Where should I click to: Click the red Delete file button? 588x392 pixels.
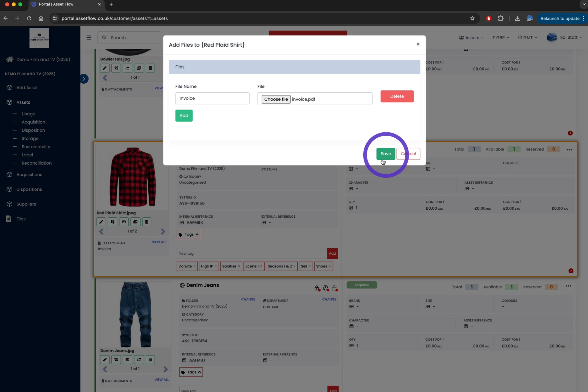pyautogui.click(x=397, y=96)
